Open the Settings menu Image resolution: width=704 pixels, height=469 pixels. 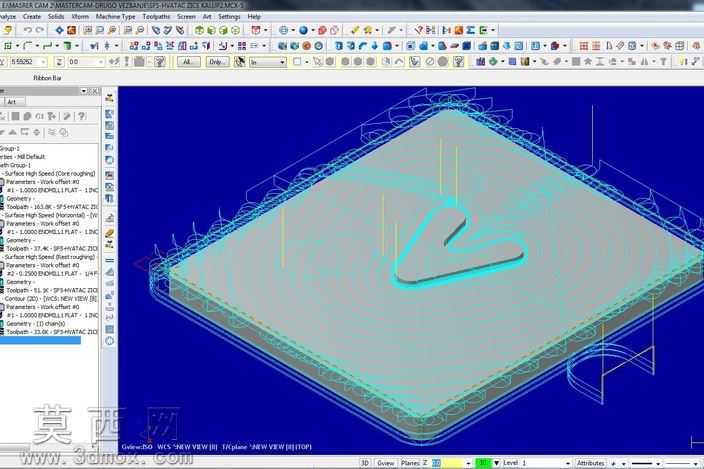[x=229, y=17]
